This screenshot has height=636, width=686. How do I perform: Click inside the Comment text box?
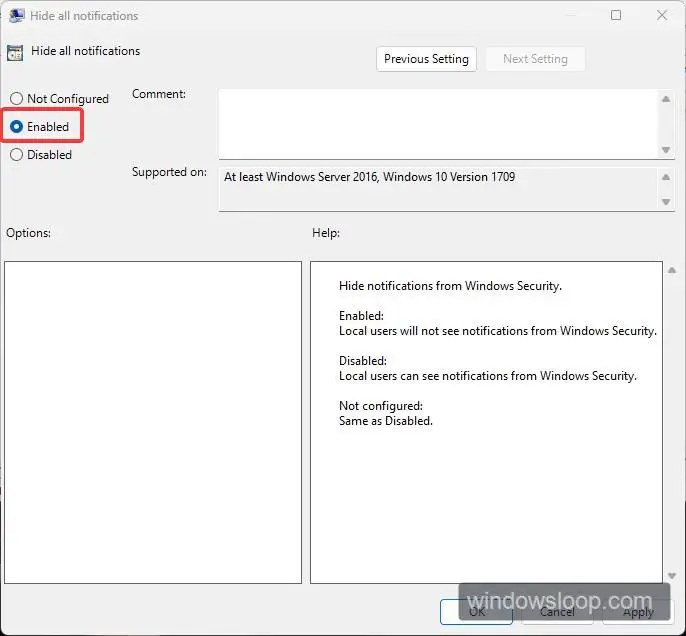438,124
